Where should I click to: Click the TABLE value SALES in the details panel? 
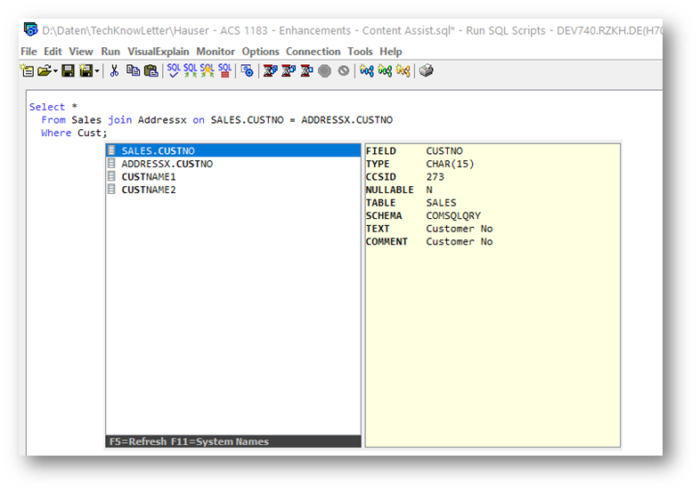[x=441, y=203]
